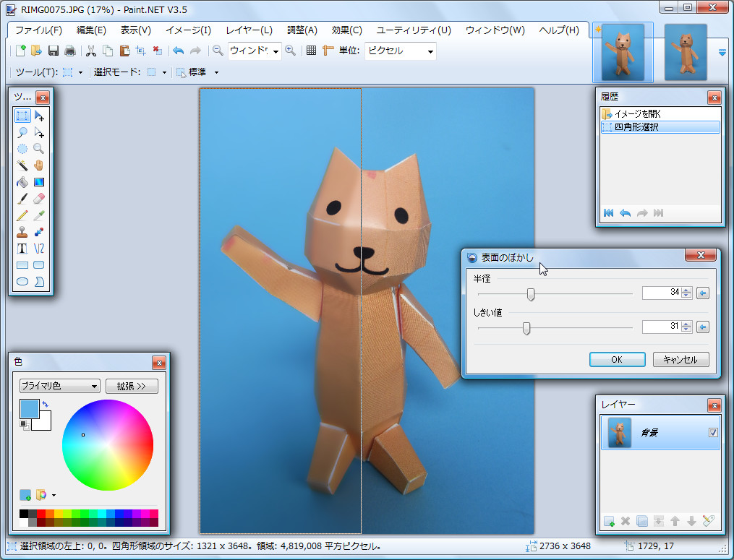Swap primary and secondary colors

(x=46, y=404)
